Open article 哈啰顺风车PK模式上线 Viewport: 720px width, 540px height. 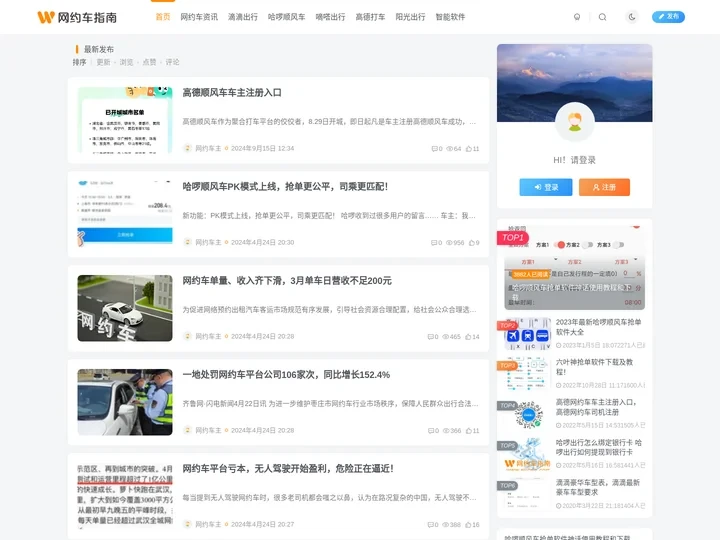point(285,186)
